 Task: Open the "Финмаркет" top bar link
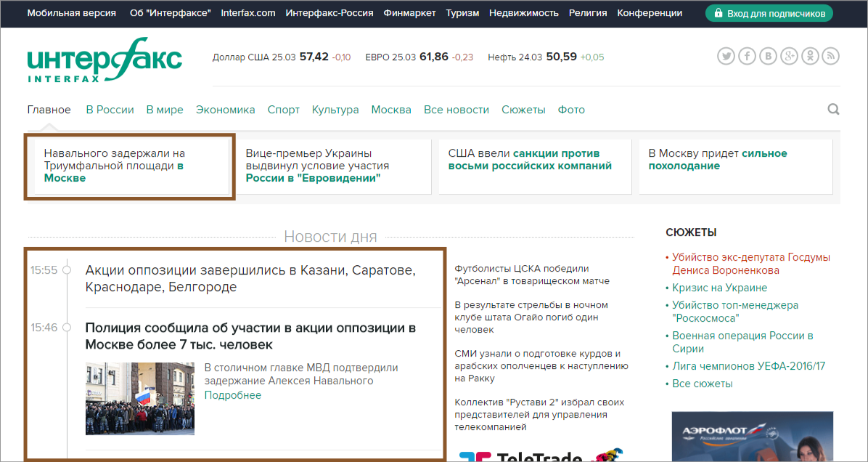409,13
